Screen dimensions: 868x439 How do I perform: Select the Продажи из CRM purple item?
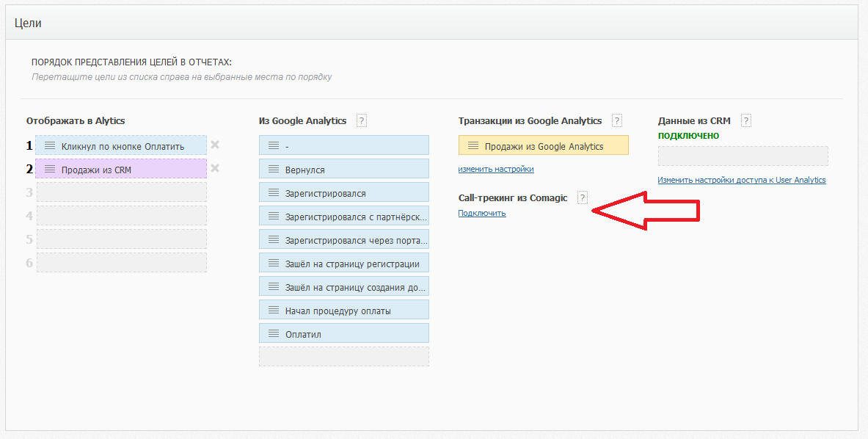coord(121,170)
